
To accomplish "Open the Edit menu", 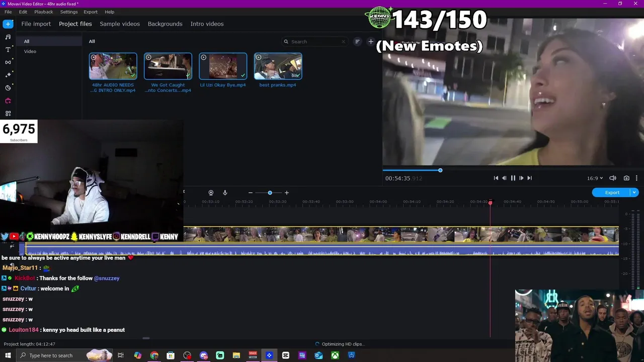I will (x=23, y=12).
